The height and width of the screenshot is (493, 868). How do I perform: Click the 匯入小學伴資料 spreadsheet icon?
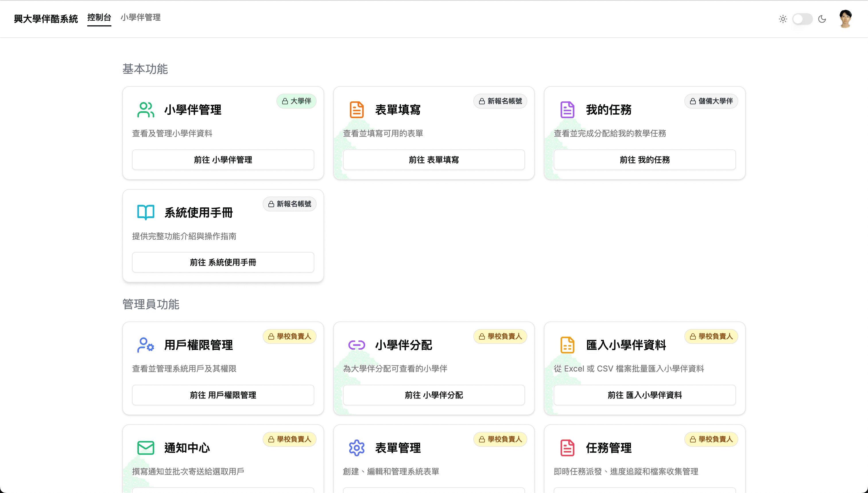pos(567,345)
